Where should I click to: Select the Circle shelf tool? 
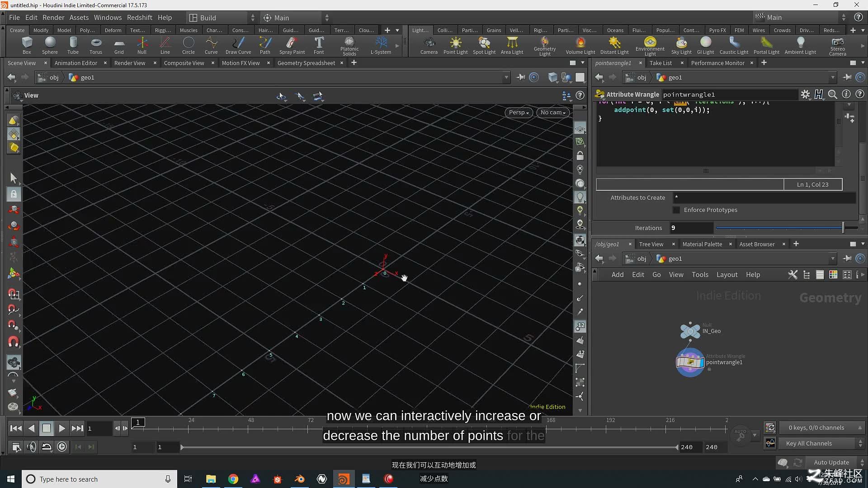(189, 45)
